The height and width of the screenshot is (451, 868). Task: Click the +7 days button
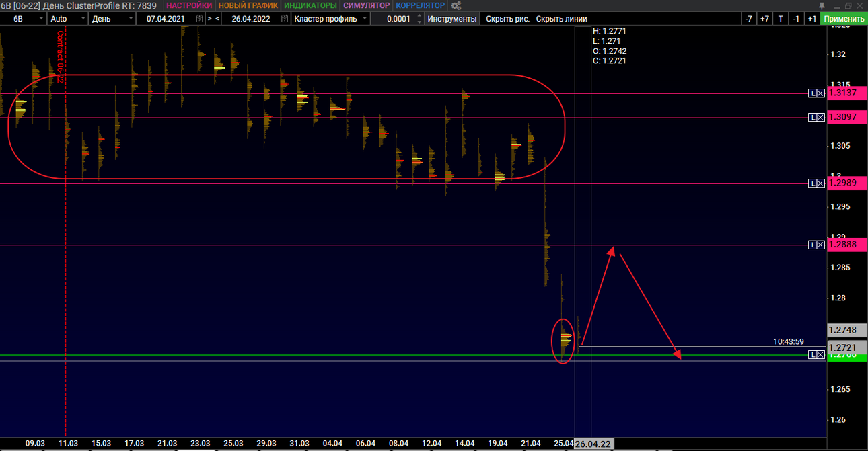[x=764, y=19]
